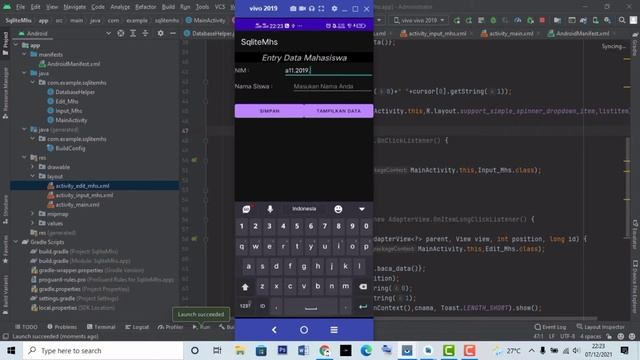The width and height of the screenshot is (640, 360).
Task: Click the Type here to search box
Action: click(x=104, y=351)
